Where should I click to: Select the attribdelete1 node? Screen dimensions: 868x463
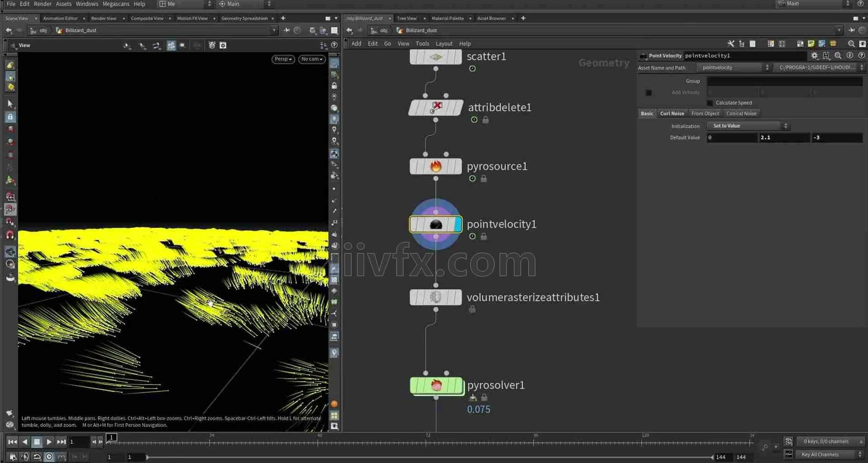click(436, 108)
